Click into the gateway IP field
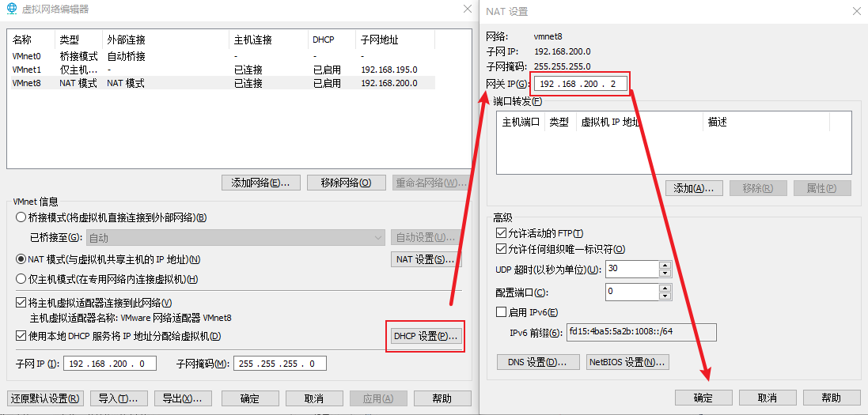 point(579,84)
